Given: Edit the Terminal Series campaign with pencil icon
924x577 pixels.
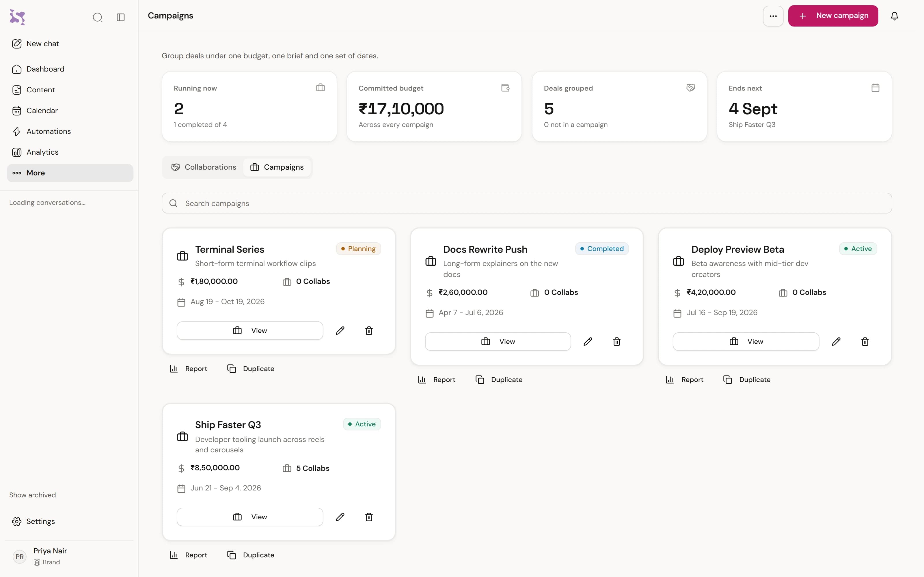Looking at the screenshot, I should pyautogui.click(x=340, y=331).
